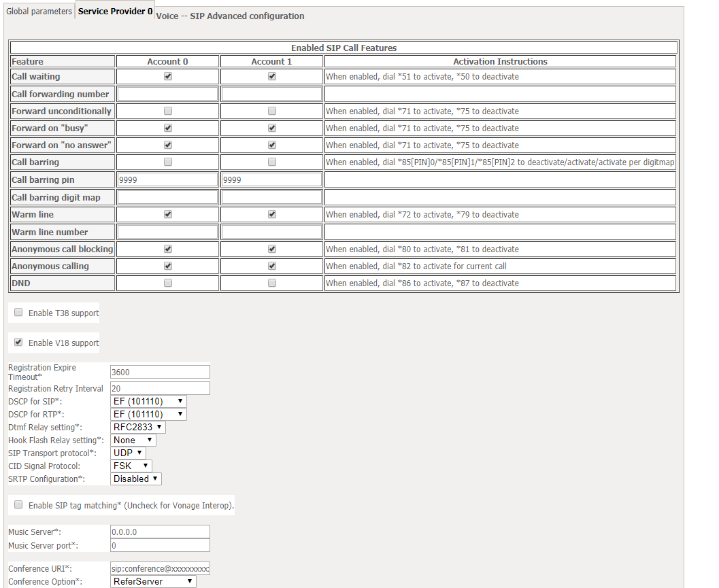The height and width of the screenshot is (588, 719).
Task: Click the "Forward unconditionally" feature label
Action: click(61, 111)
